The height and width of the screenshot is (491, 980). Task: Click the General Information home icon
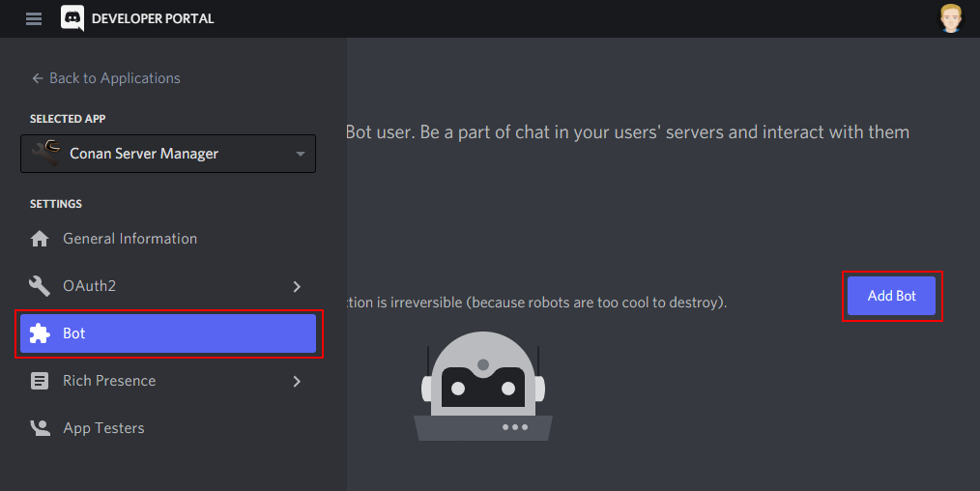click(x=40, y=239)
